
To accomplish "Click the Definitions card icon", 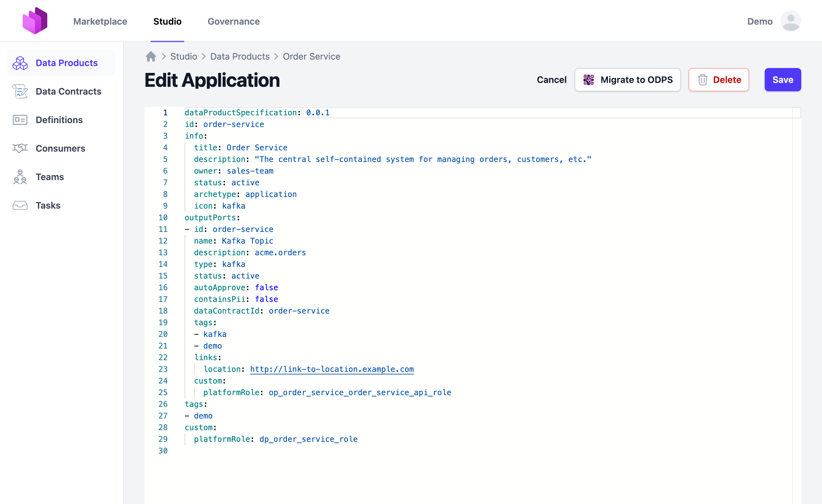I will (20, 120).
